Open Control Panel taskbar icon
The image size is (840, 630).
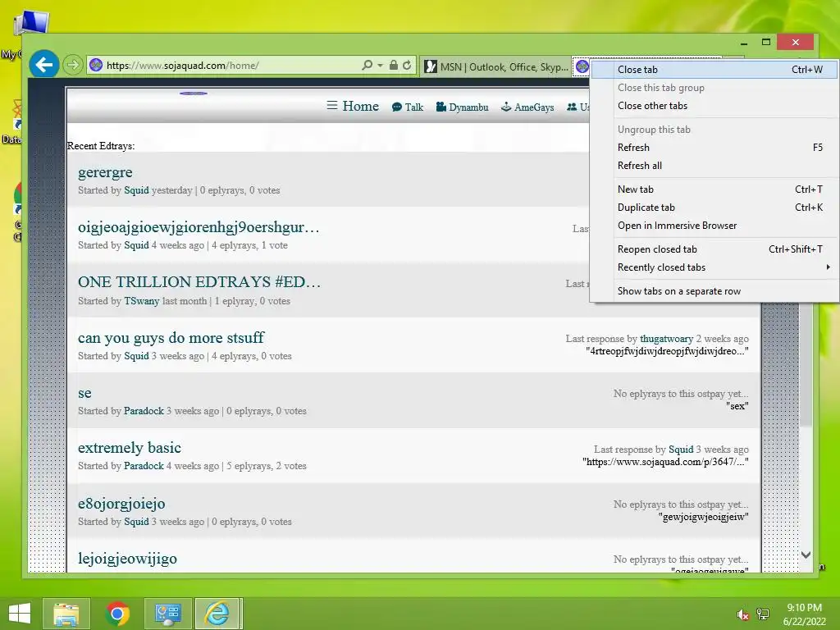click(167, 614)
